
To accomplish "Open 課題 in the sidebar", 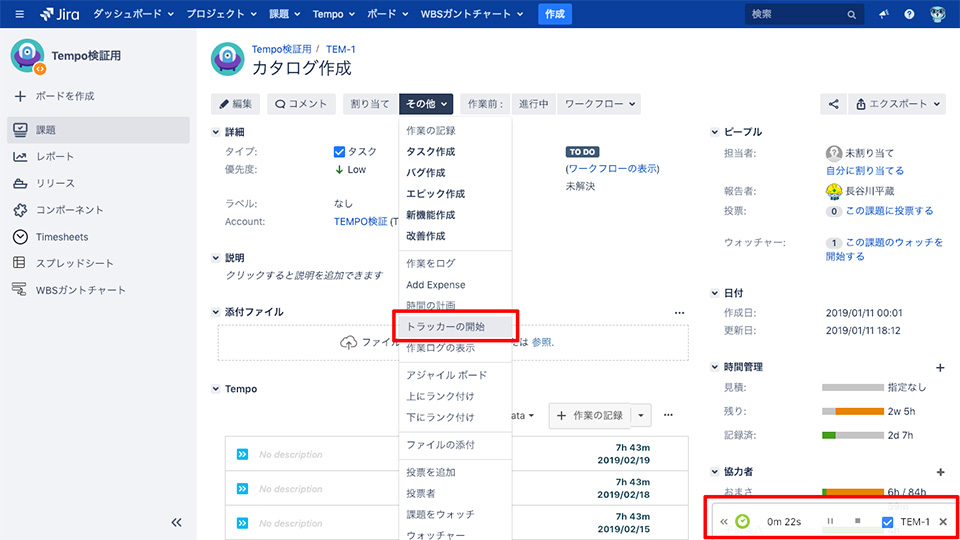I will (99, 130).
